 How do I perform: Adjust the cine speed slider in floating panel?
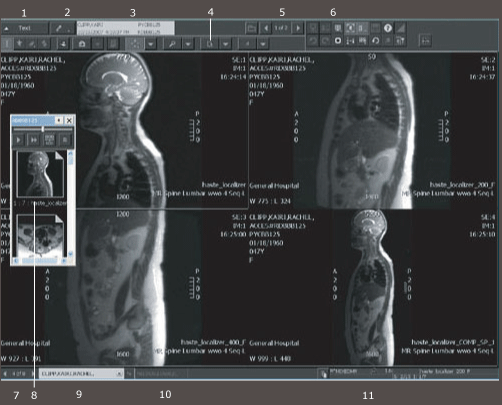[x=43, y=129]
